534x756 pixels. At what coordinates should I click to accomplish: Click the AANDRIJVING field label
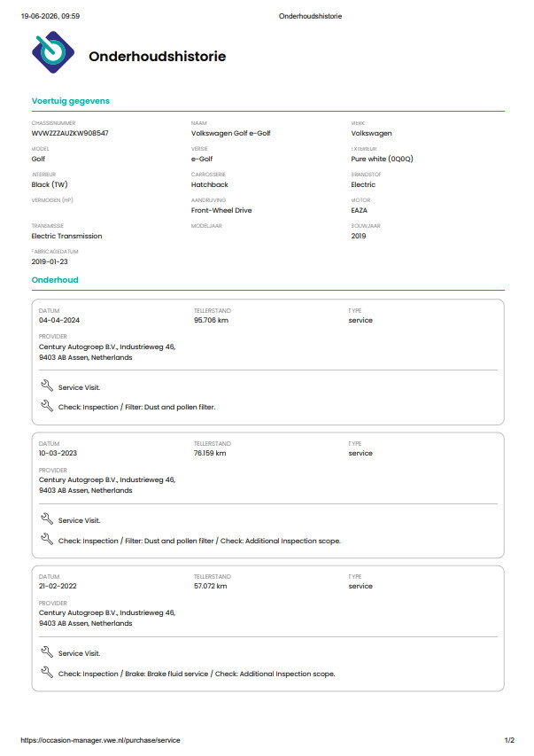[208, 200]
